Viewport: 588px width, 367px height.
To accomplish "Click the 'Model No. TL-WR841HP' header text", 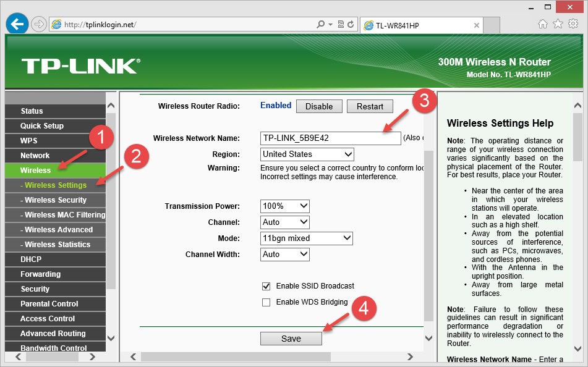I will [508, 75].
